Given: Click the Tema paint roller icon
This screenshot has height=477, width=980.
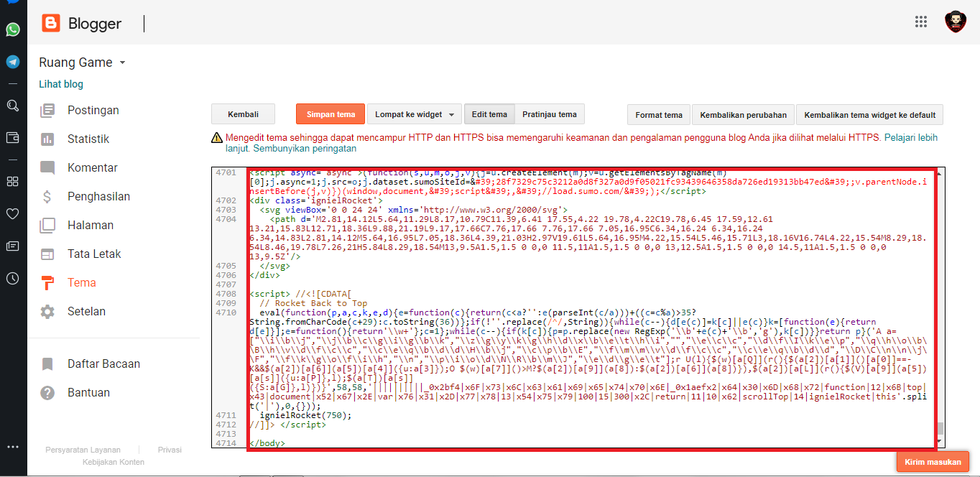Looking at the screenshot, I should click(47, 283).
